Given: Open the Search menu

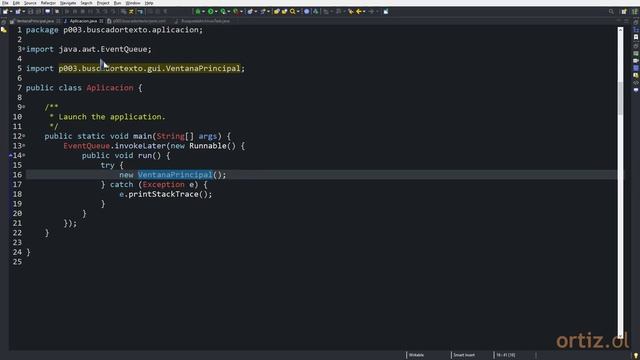Looking at the screenshot, I should (86, 3).
